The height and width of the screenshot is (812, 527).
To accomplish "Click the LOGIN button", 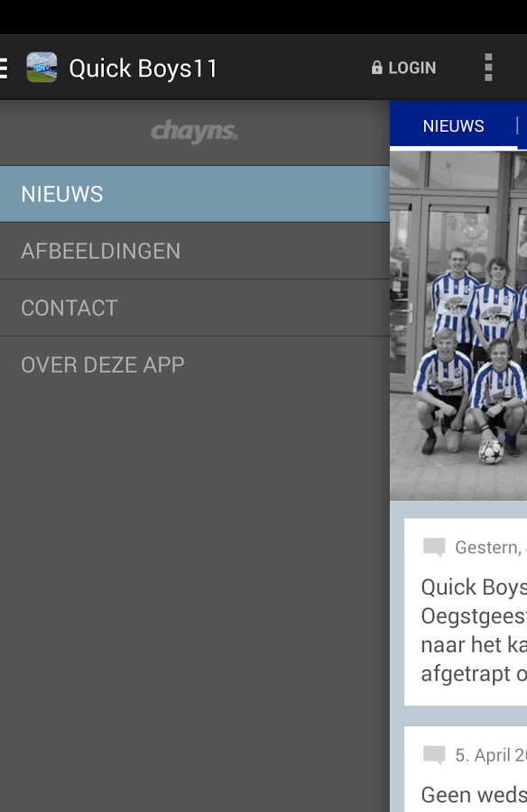I will 403,68.
